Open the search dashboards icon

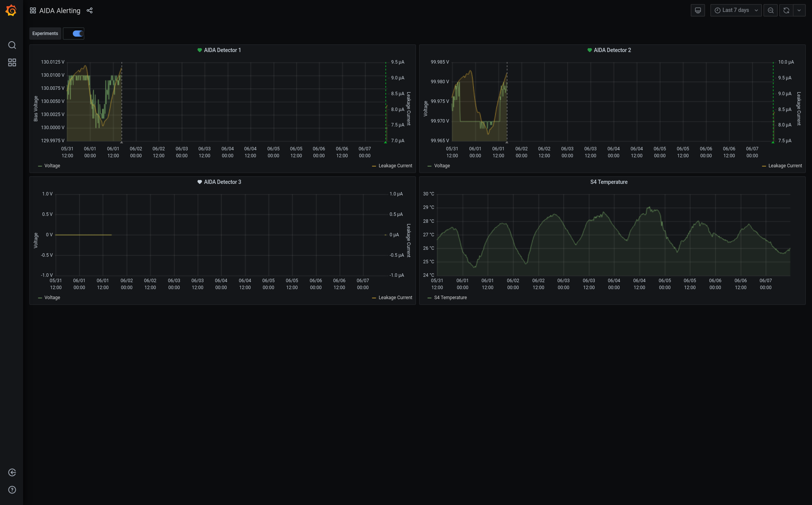point(12,45)
